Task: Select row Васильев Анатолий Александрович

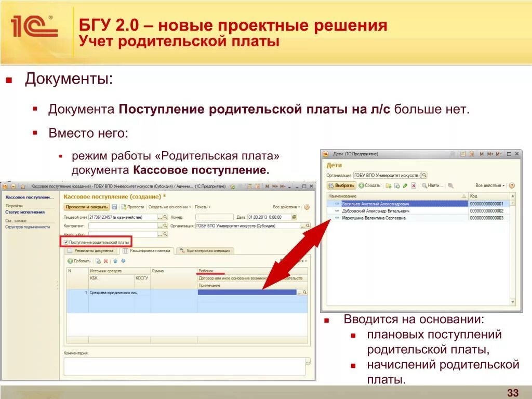Action: coord(418,204)
